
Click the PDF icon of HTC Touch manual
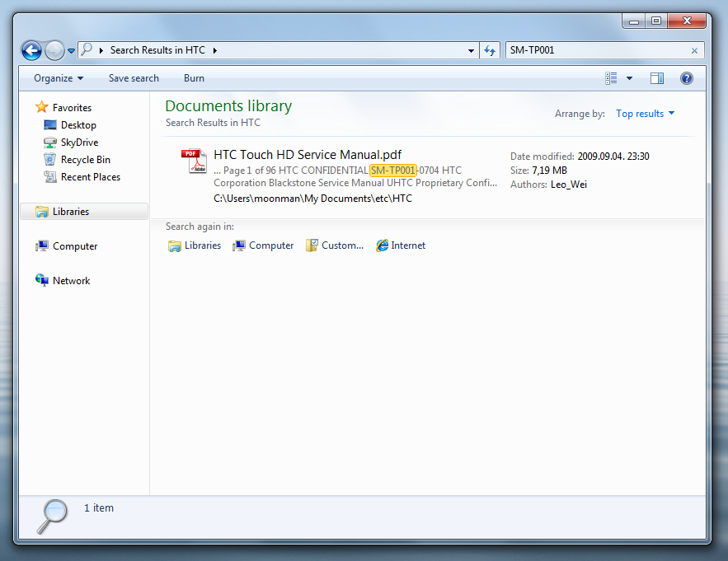coord(194,161)
